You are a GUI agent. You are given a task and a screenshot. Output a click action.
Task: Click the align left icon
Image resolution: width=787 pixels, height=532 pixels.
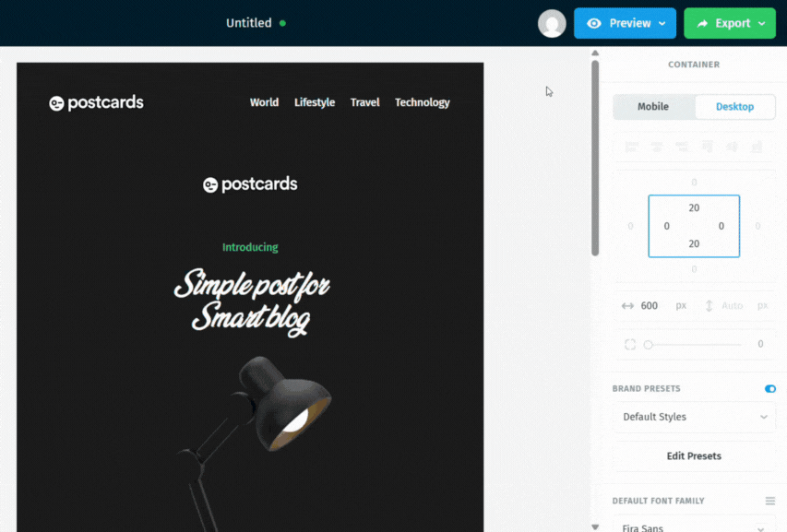631,147
